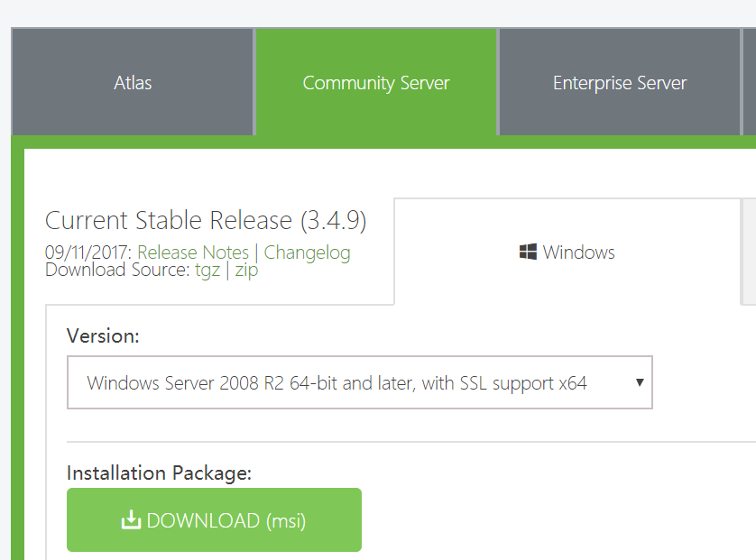Select the Windows platform tab
Viewport: 756px width, 560px height.
pyautogui.click(x=567, y=252)
